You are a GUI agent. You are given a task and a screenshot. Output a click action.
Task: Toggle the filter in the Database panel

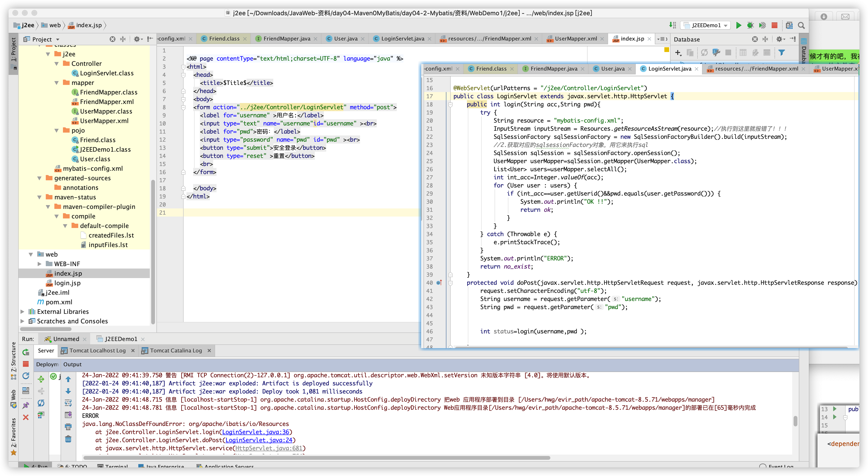point(781,53)
